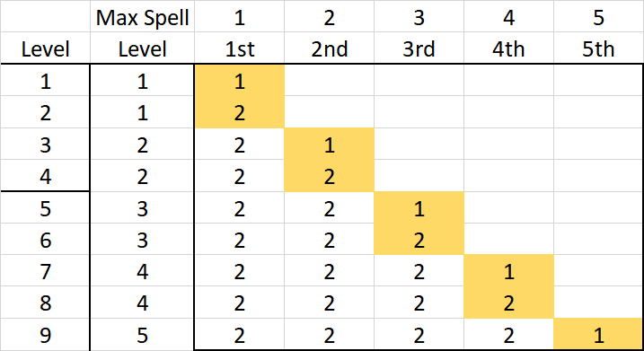The width and height of the screenshot is (644, 351).
Task: Select the 'Level' header in first column
Action: point(45,48)
